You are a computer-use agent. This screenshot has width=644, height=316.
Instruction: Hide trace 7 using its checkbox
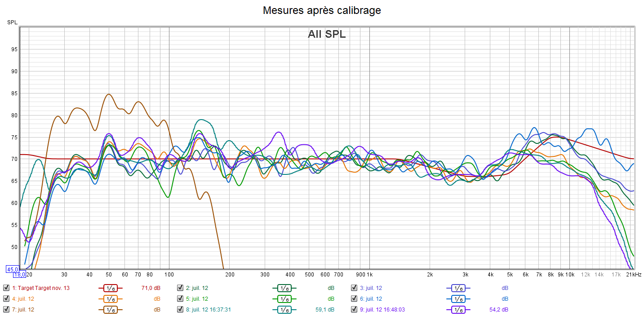tap(6, 310)
